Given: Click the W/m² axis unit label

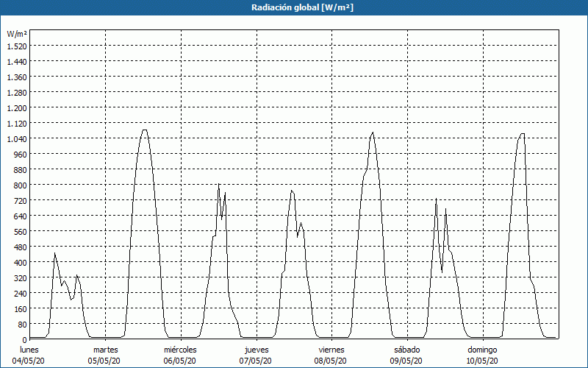Looking at the screenshot, I should coord(17,34).
